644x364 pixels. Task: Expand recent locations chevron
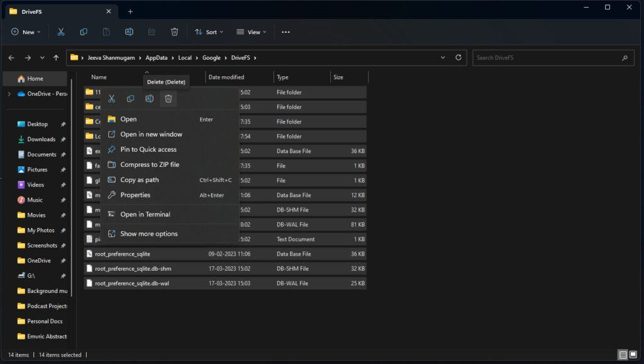point(42,58)
